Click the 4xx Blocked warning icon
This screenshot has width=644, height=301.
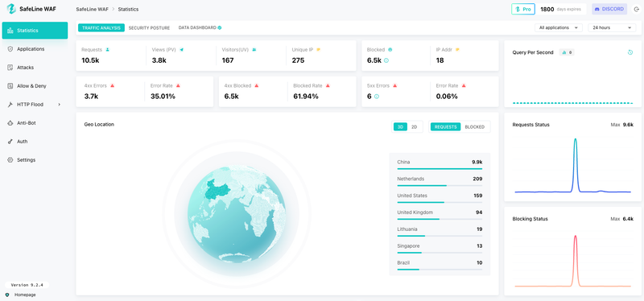coord(256,86)
